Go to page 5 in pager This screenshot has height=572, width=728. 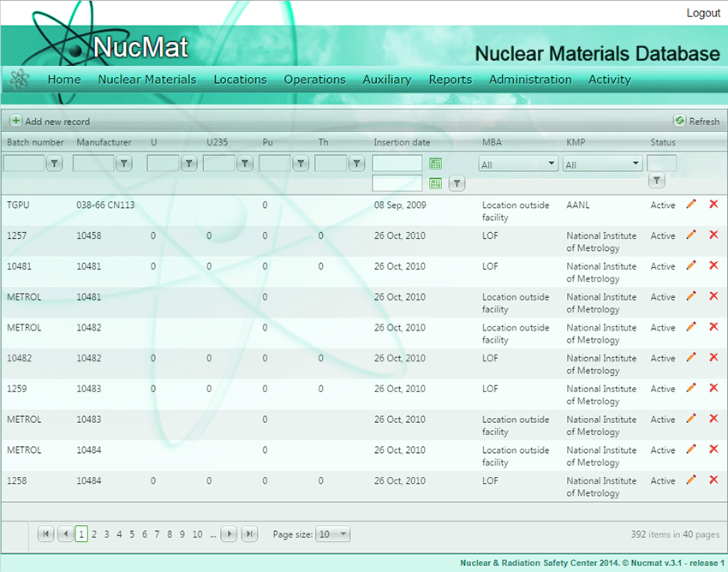click(132, 534)
